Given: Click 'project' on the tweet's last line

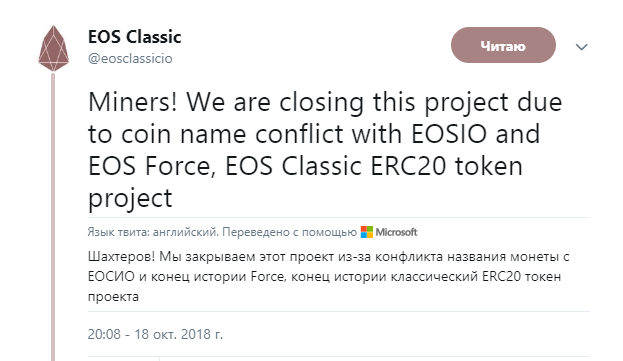Looking at the screenshot, I should tap(130, 199).
